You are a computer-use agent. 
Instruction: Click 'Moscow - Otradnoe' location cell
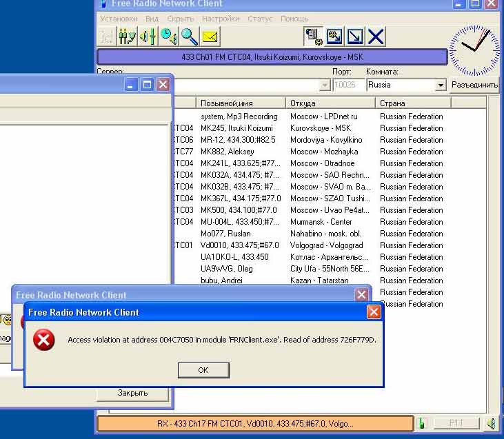click(323, 163)
